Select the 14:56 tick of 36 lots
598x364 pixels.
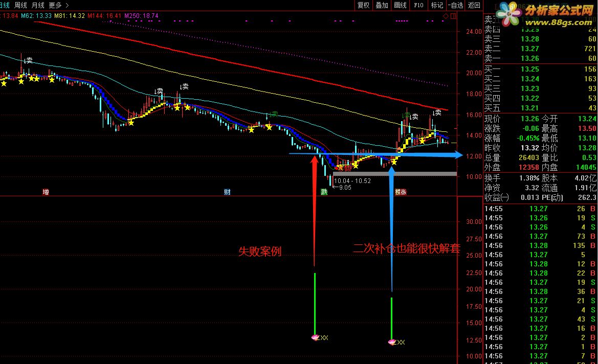tap(540, 291)
